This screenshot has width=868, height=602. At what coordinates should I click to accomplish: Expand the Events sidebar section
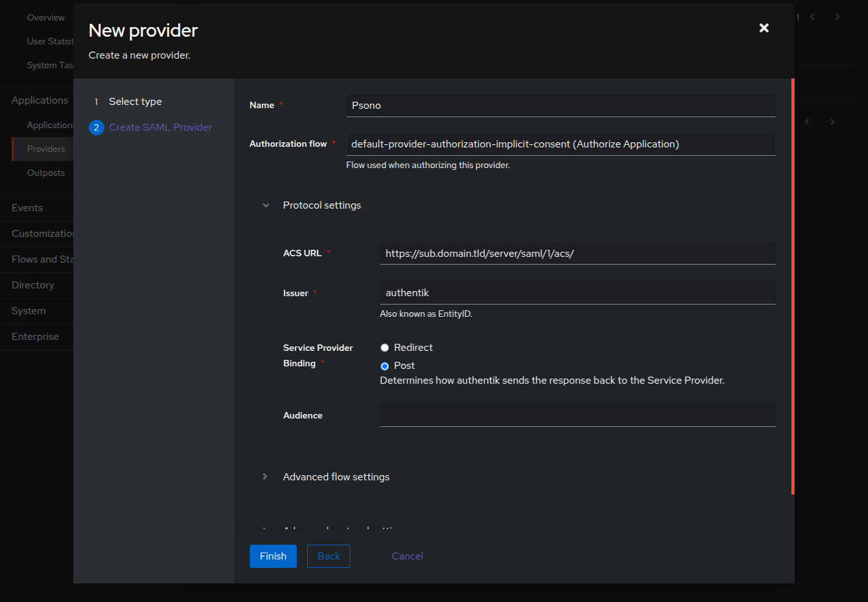click(x=27, y=208)
